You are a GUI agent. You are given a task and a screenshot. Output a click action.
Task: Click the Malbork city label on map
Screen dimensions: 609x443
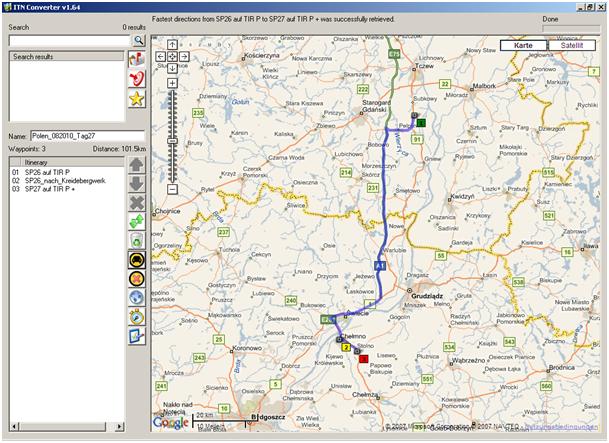[x=484, y=86]
